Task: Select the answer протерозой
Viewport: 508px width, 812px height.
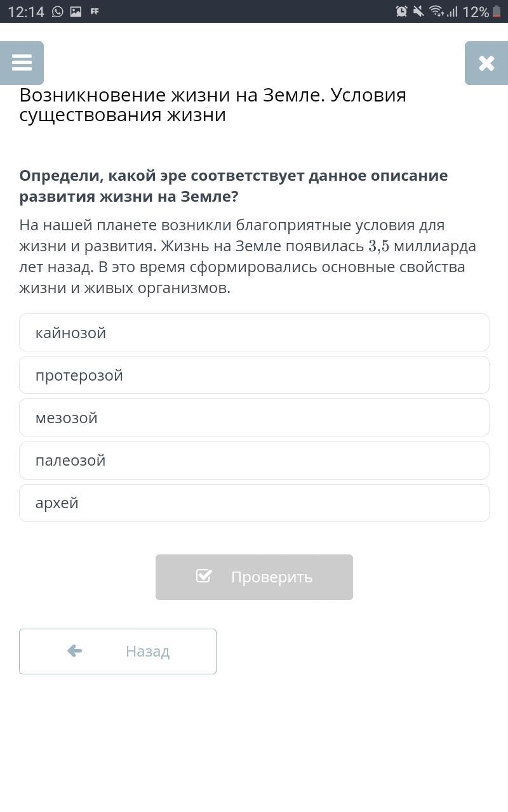Action: click(x=254, y=375)
